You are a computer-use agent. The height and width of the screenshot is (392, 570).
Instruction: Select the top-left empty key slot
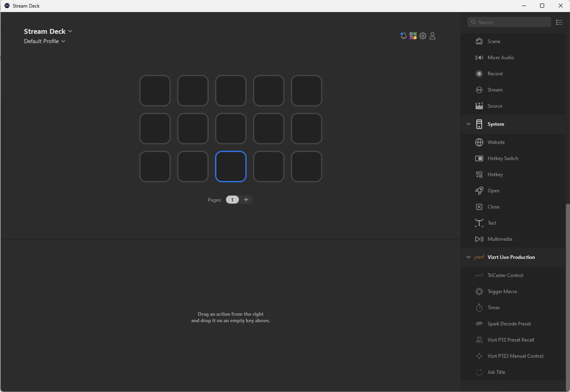155,91
